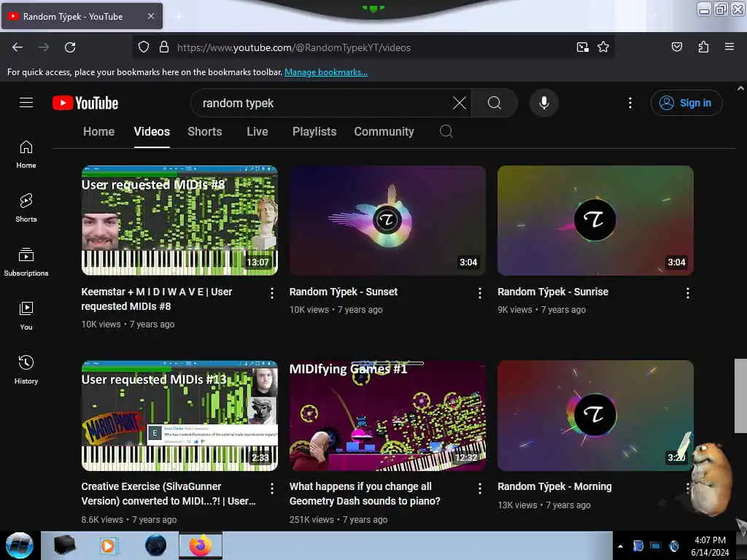This screenshot has width=747, height=560.
Task: Open the media player taskbar icon
Action: 108,545
